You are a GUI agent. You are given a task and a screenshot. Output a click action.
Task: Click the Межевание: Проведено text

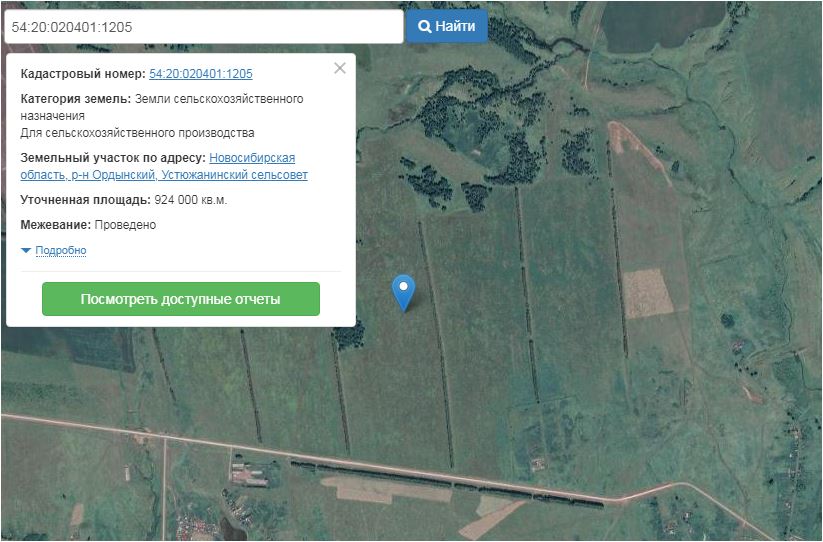click(88, 225)
